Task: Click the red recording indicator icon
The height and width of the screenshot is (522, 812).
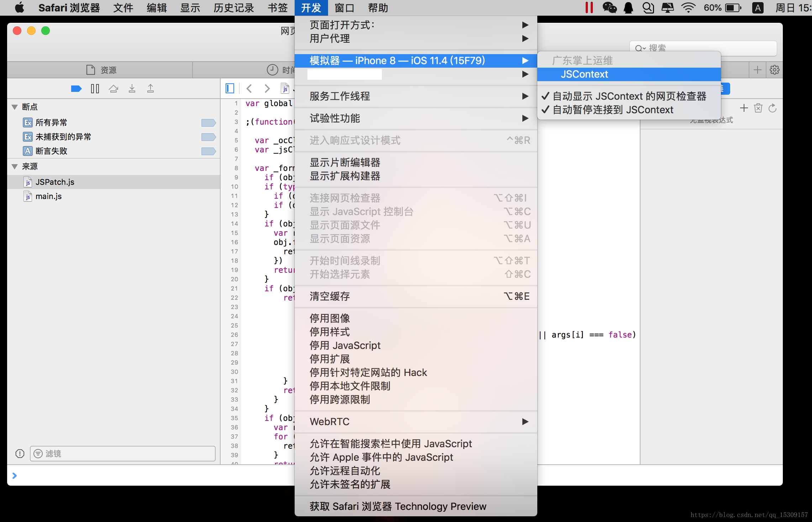Action: point(589,7)
